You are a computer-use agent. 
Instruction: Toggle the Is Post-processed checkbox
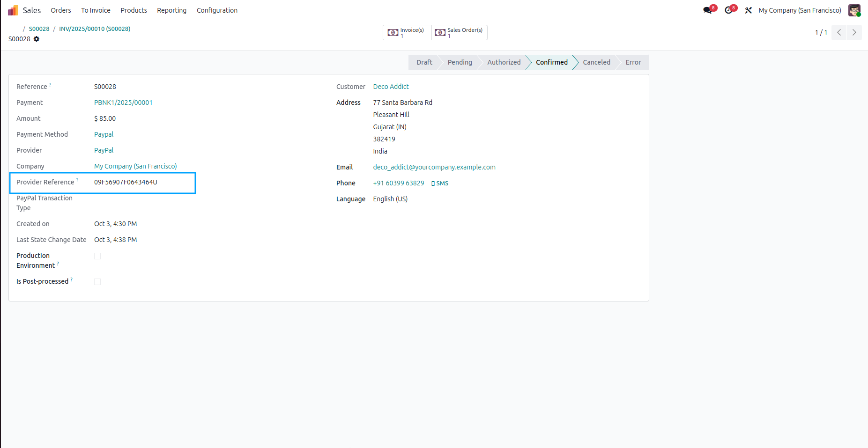97,282
